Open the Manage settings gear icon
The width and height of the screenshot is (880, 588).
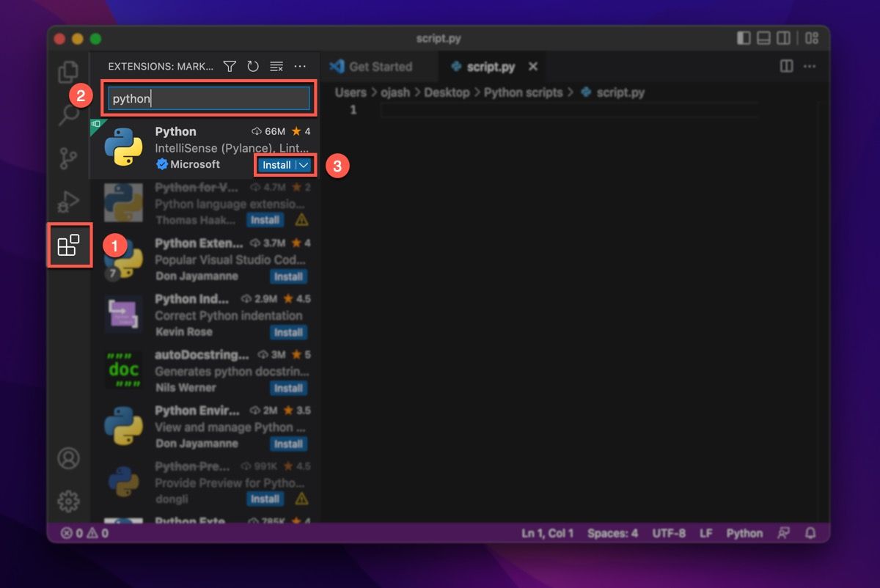click(x=69, y=500)
